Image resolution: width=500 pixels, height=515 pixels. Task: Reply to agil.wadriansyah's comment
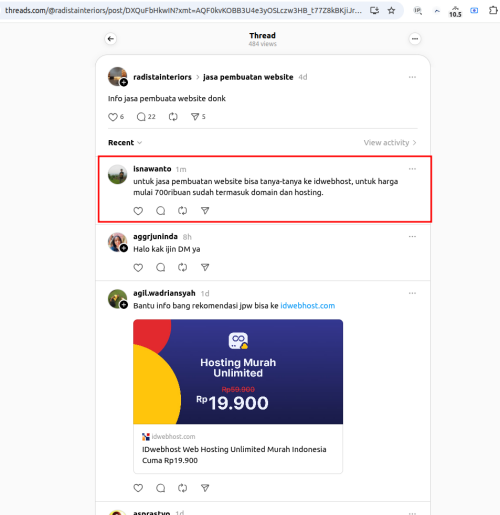[161, 488]
